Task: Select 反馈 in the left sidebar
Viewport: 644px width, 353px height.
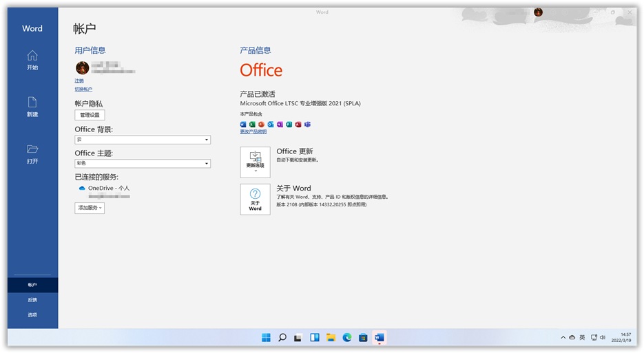Action: point(32,300)
